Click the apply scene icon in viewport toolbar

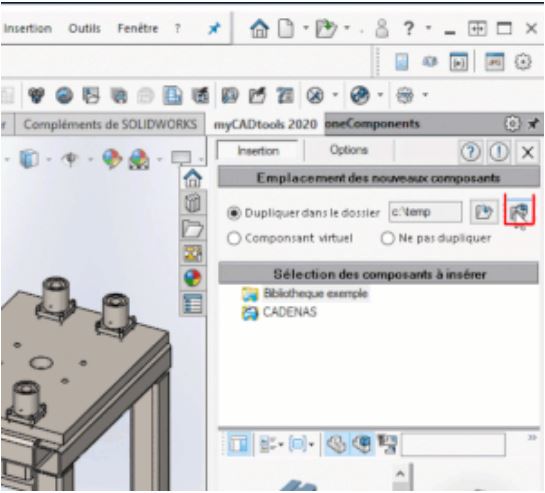[139, 160]
